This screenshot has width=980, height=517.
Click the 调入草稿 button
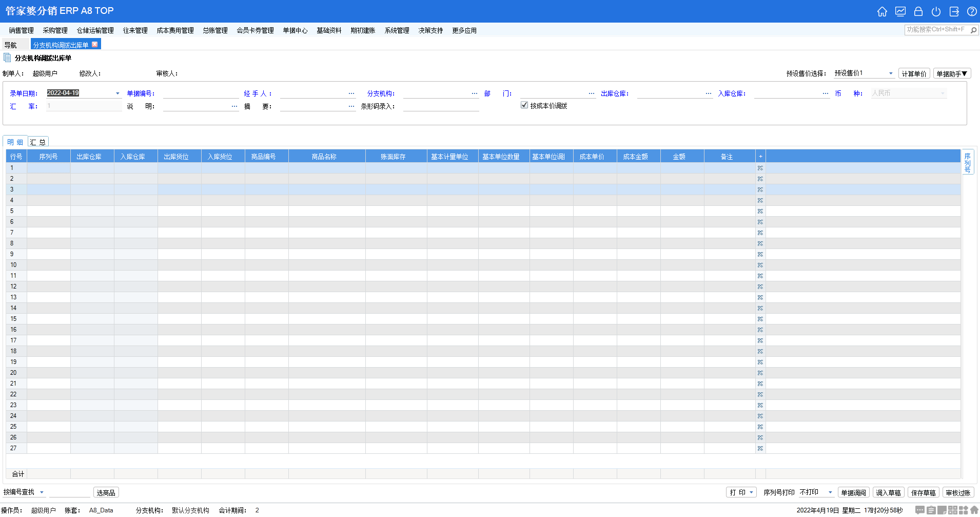[x=888, y=492]
